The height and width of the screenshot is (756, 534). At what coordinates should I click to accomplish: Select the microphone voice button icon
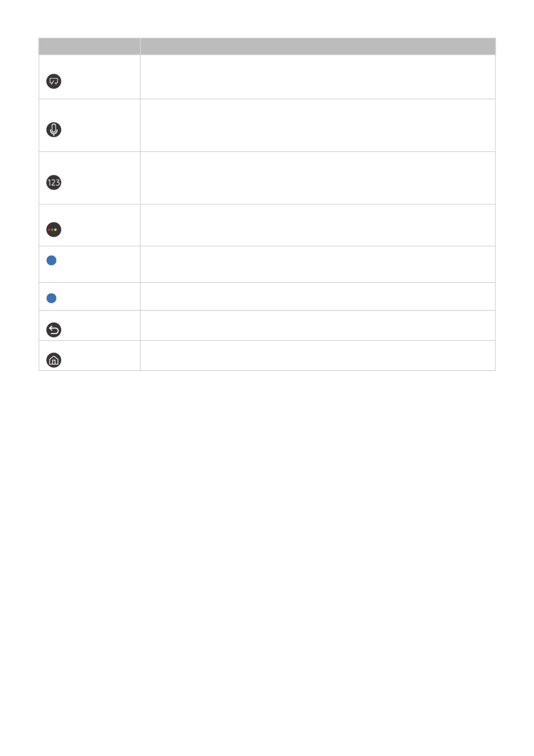click(x=54, y=130)
